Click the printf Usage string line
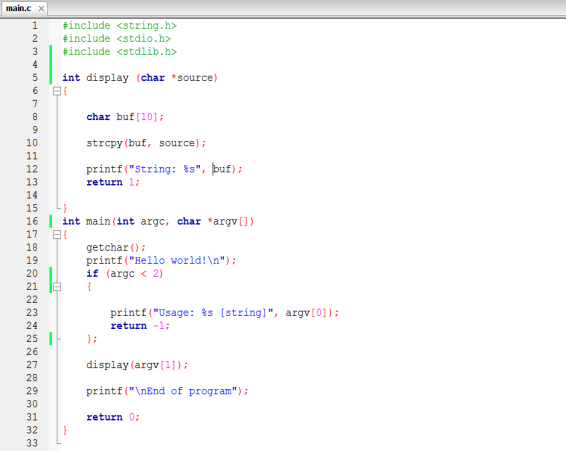566x452 pixels. point(225,313)
